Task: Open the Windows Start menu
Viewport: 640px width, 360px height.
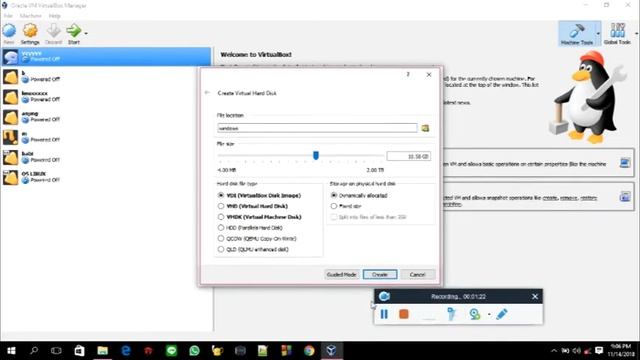Action: click(11, 351)
